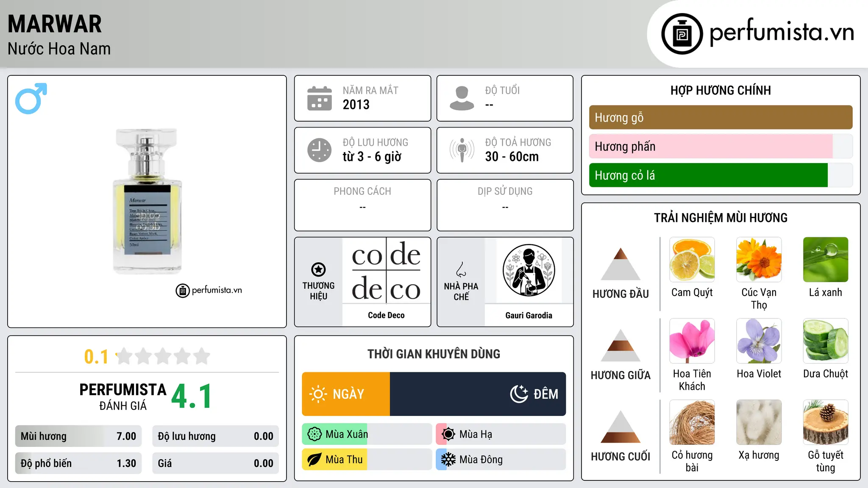Click the Hương cỏ lá accord bar
Viewport: 868px width, 488px height.
pyautogui.click(x=721, y=175)
